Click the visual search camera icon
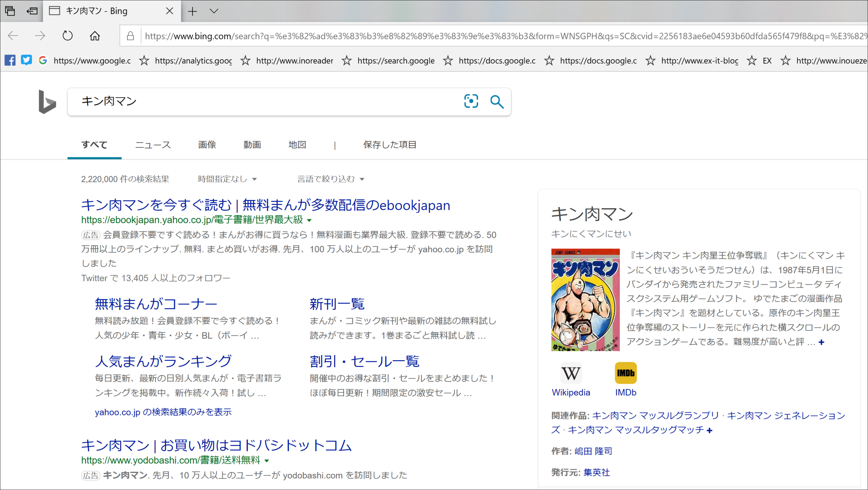 coord(471,101)
